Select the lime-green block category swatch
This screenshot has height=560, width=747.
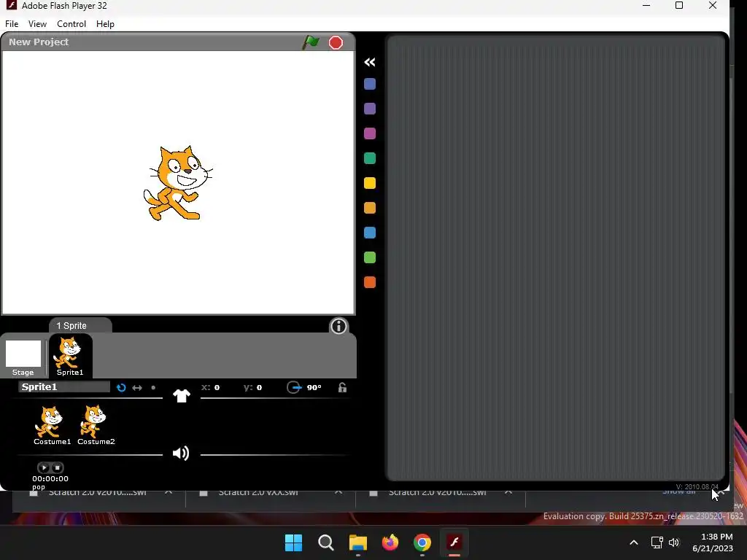370,257
